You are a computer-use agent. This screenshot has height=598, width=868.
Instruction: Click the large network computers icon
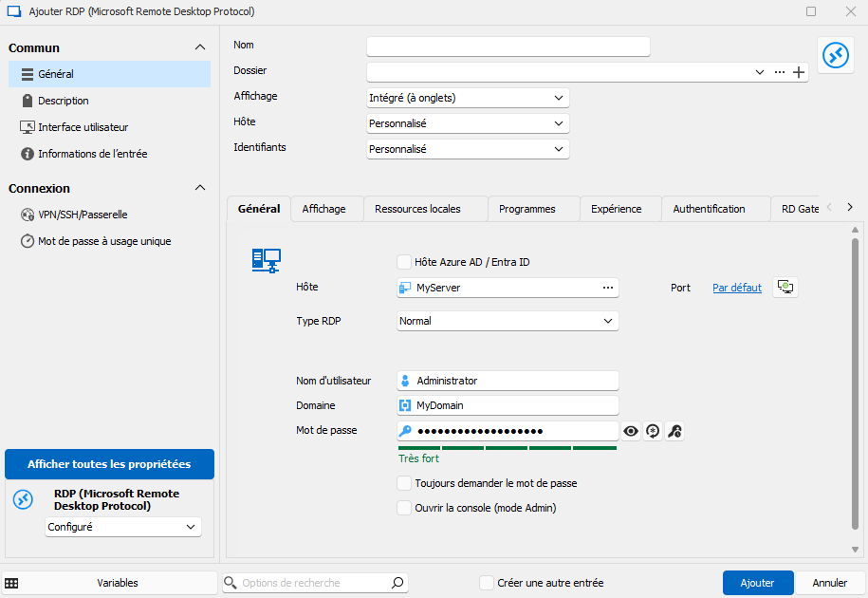(267, 260)
